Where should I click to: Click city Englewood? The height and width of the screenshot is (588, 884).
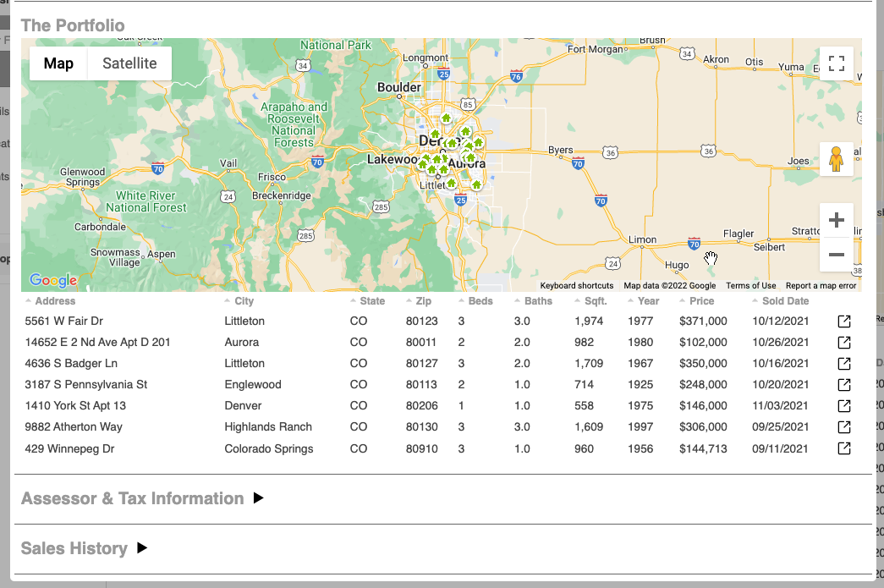pos(253,384)
